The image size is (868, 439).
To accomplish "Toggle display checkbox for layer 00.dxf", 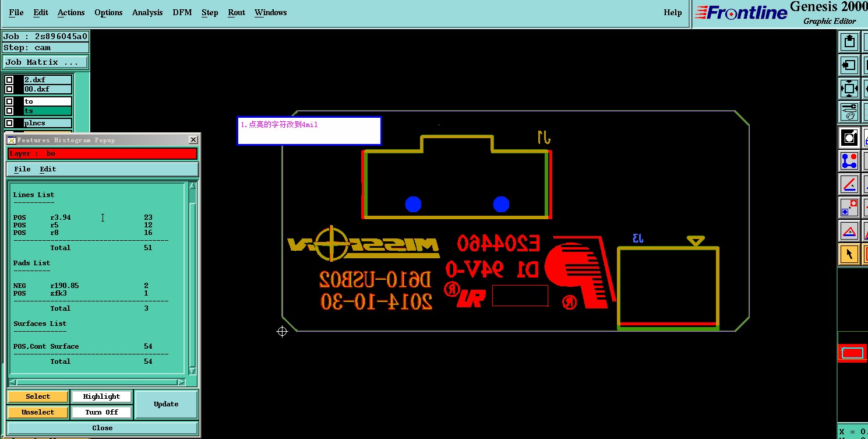I will [x=9, y=89].
